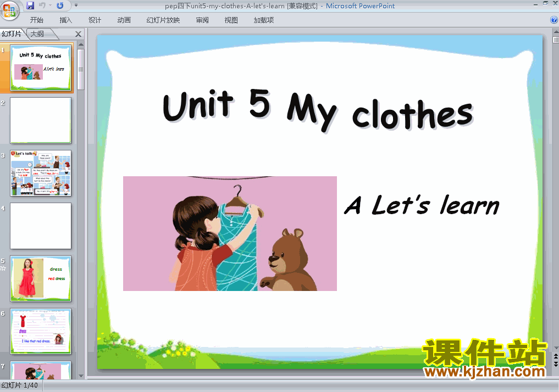Click the A Let's learn subtitle text

coord(422,205)
